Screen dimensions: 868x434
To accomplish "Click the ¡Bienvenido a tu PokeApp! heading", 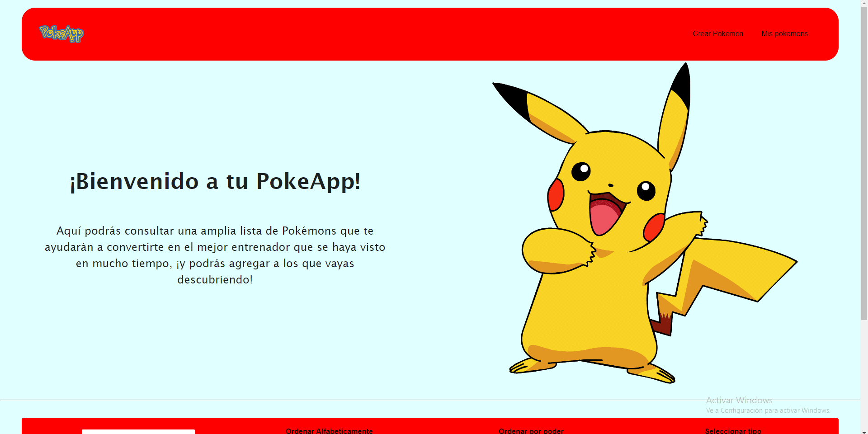I will (215, 181).
